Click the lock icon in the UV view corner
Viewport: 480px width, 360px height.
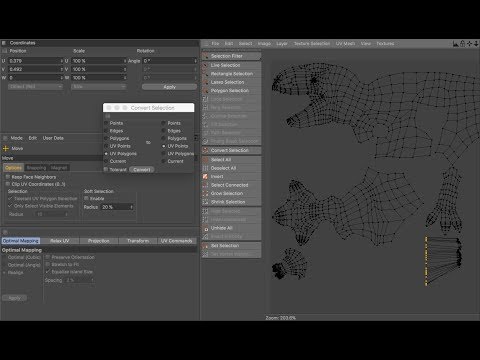click(463, 44)
